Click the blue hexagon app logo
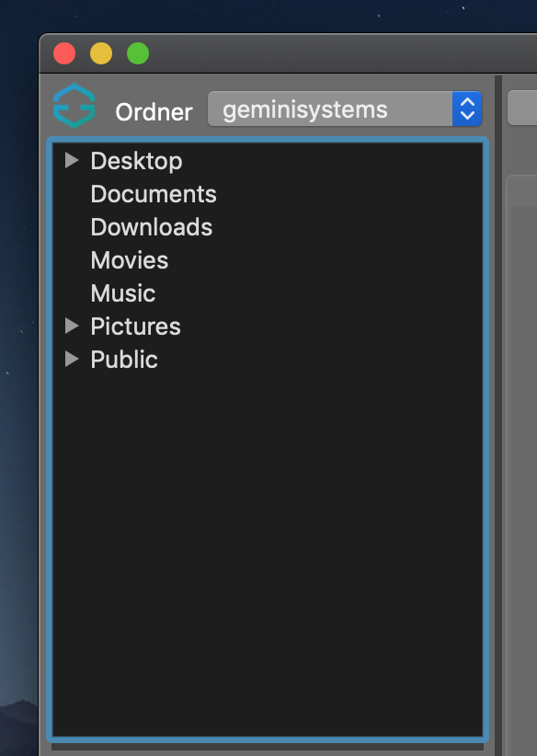537x756 pixels. (74, 106)
